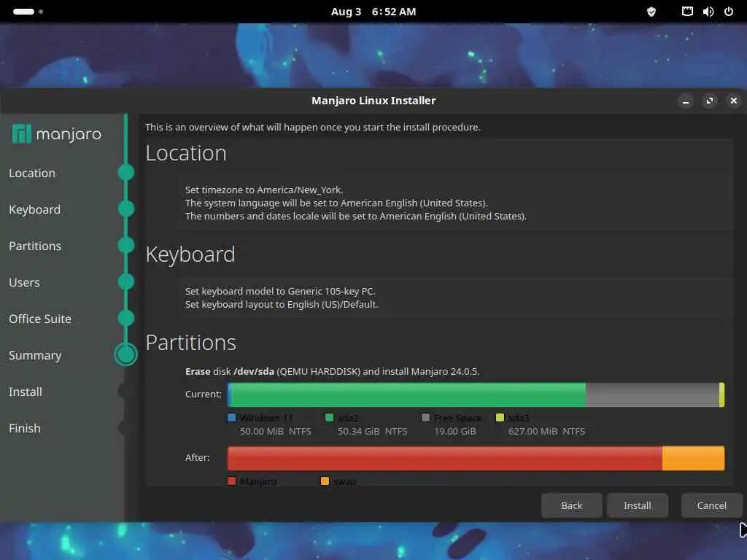Click the 'After:' bar label
747x560 pixels.
pos(197,458)
